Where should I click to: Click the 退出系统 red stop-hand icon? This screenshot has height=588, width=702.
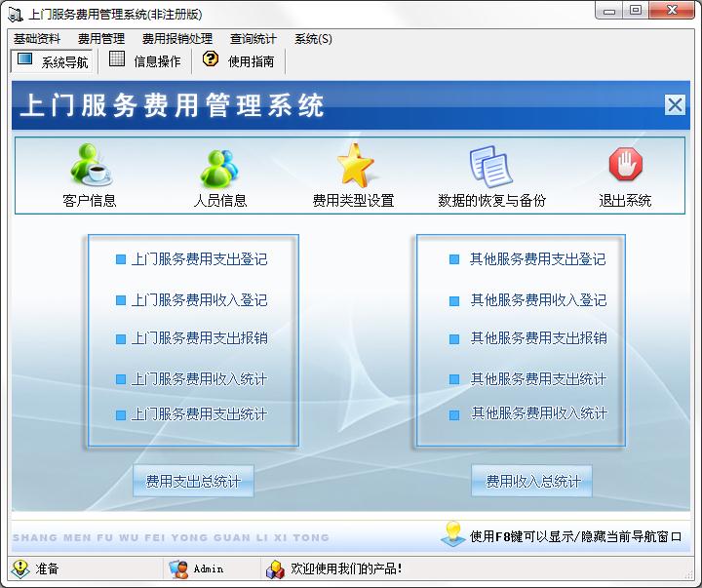pyautogui.click(x=625, y=164)
